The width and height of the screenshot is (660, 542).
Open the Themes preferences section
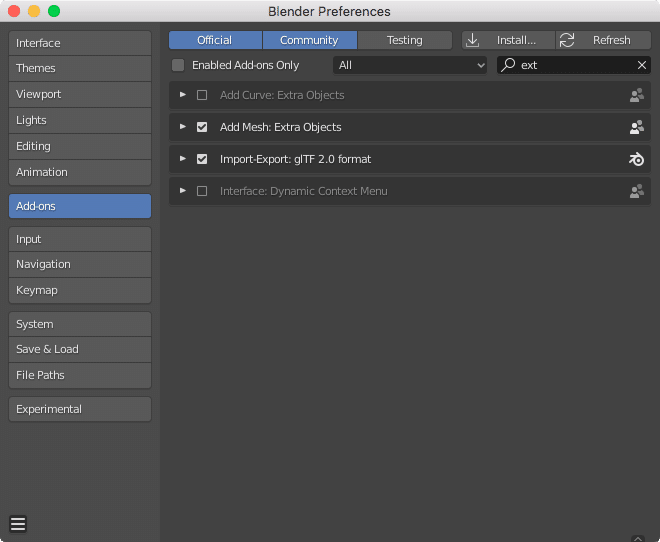point(80,68)
